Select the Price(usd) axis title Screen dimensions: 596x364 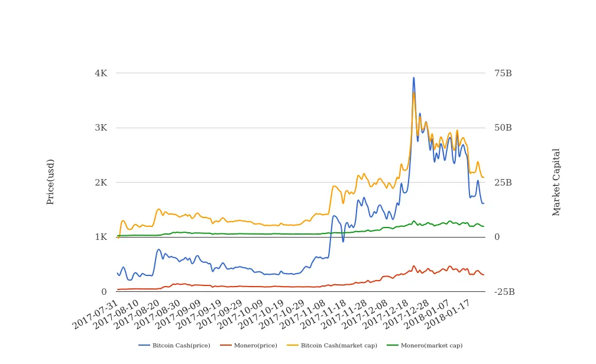click(x=50, y=182)
